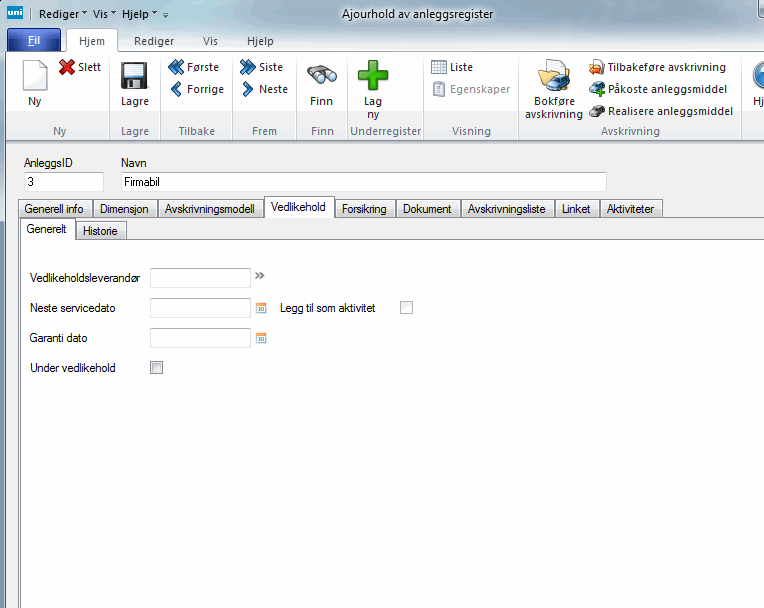The width and height of the screenshot is (764, 608).
Task: Click the Ny (new document) icon
Action: (x=34, y=77)
